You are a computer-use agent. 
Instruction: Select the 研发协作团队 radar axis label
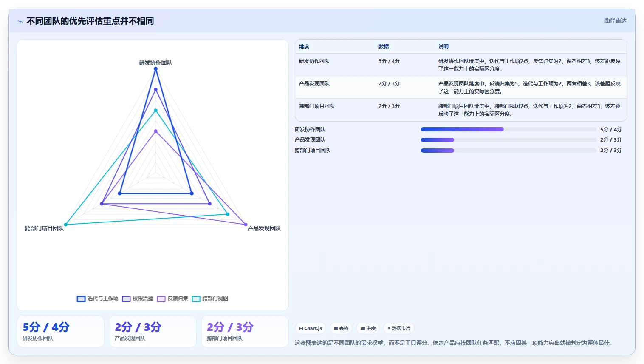point(155,63)
